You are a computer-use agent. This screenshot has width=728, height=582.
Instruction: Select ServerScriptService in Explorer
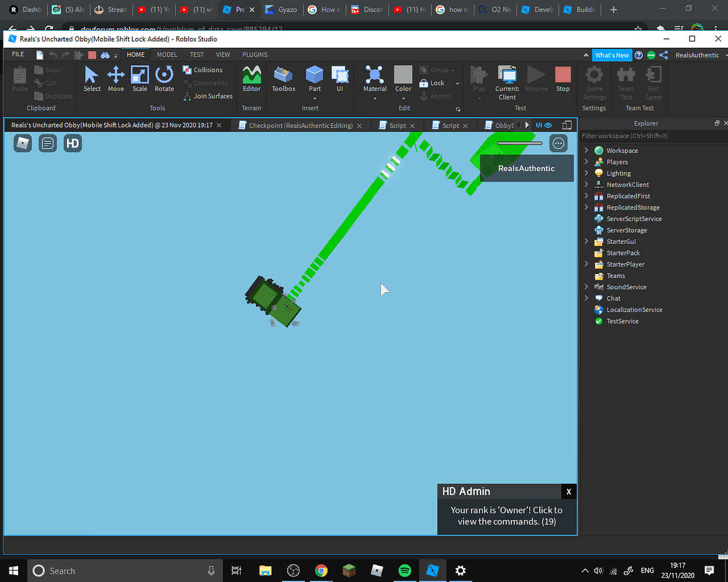pyautogui.click(x=634, y=219)
